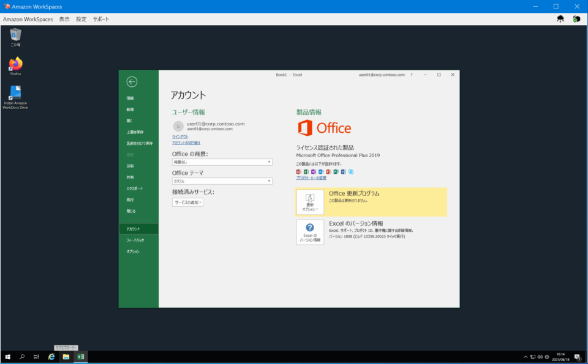This screenshot has width=588, height=364.
Task: Click the Outlook product icon
Action: pyautogui.click(x=321, y=172)
